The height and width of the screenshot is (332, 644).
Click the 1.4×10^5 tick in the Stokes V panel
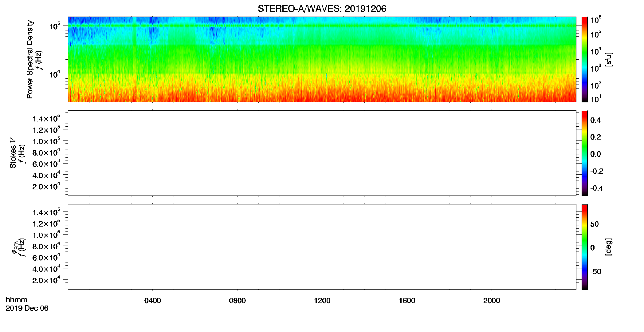(x=46, y=118)
